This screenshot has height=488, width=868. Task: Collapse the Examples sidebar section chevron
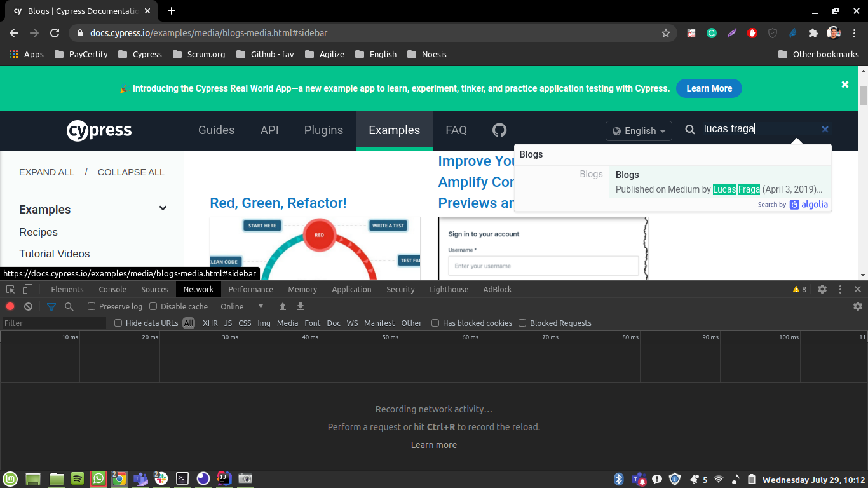[163, 208]
